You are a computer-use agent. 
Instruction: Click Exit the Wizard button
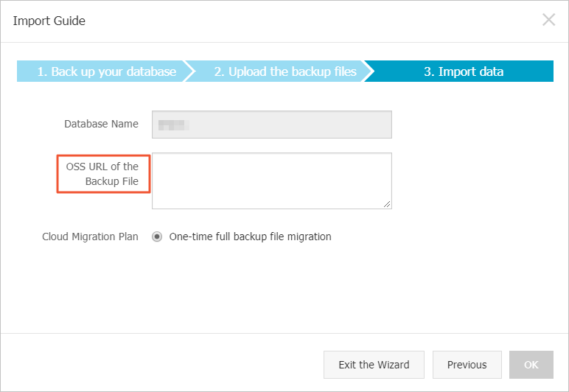(374, 365)
